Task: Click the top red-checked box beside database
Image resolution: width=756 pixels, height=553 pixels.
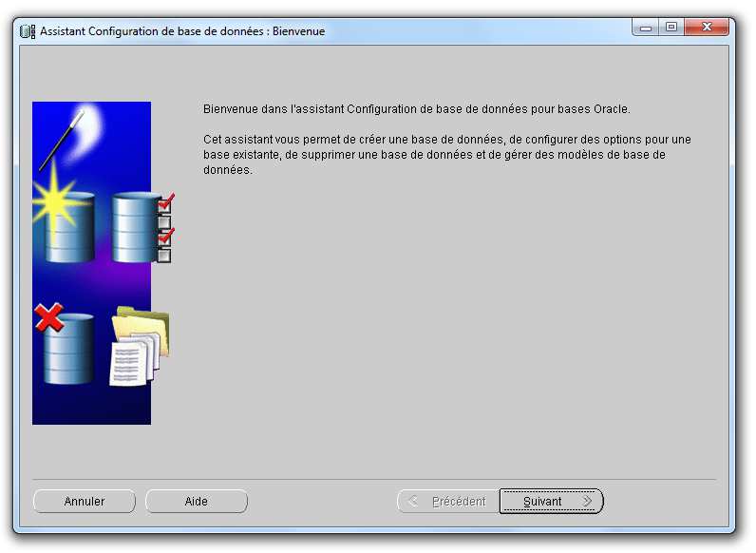Action: (x=164, y=204)
